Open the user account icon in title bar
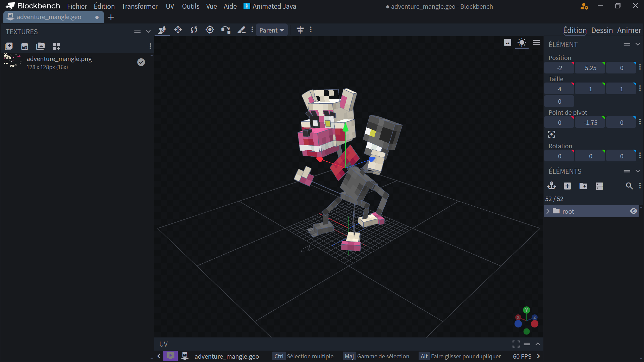 pyautogui.click(x=584, y=6)
